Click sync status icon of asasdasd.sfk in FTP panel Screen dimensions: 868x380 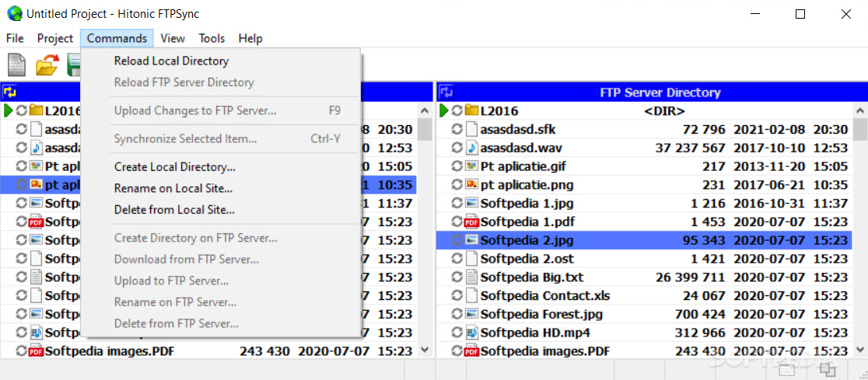[x=457, y=130]
